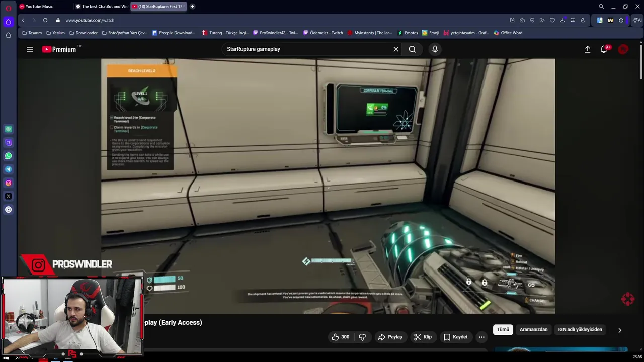Open a new browser tab
This screenshot has height=362, width=644.
coord(192,7)
